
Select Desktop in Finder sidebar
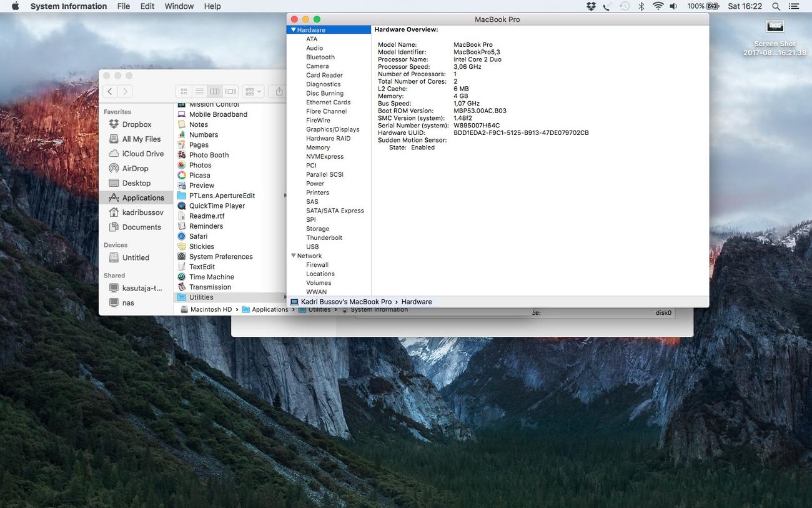pyautogui.click(x=136, y=183)
